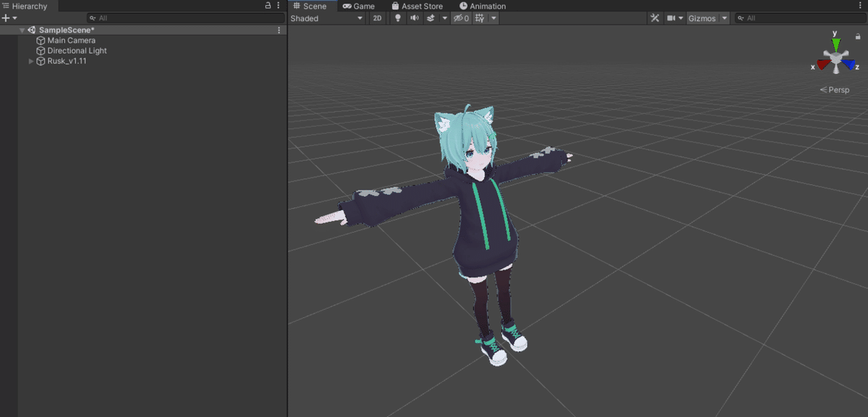Viewport: 868px width, 417px height.
Task: Toggle Gizmos in the scene view
Action: (x=702, y=18)
